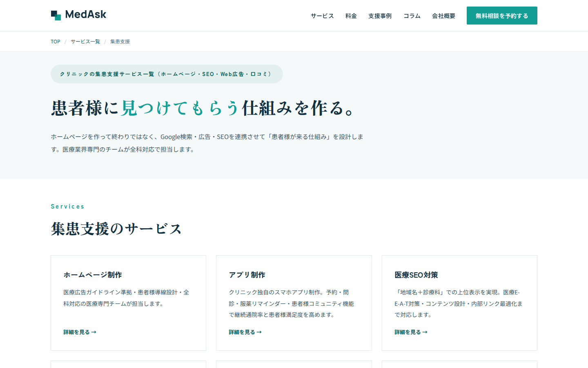Click the MedAsk logo icon
Image resolution: width=588 pixels, height=368 pixels.
56,15
